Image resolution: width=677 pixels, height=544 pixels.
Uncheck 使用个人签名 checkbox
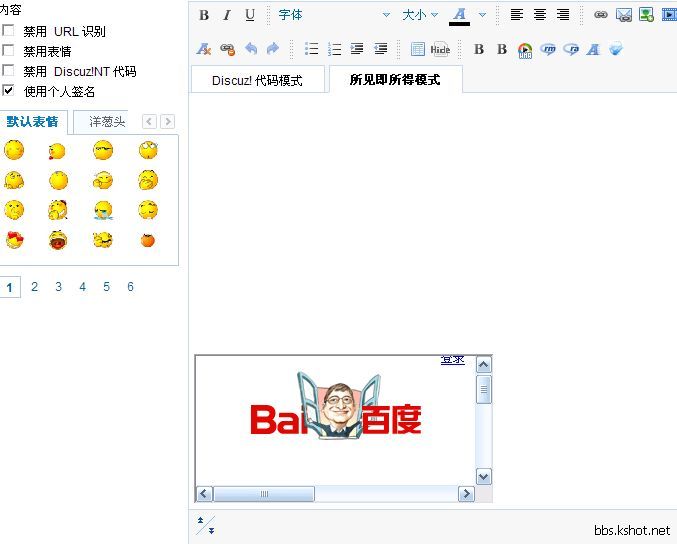pyautogui.click(x=8, y=90)
